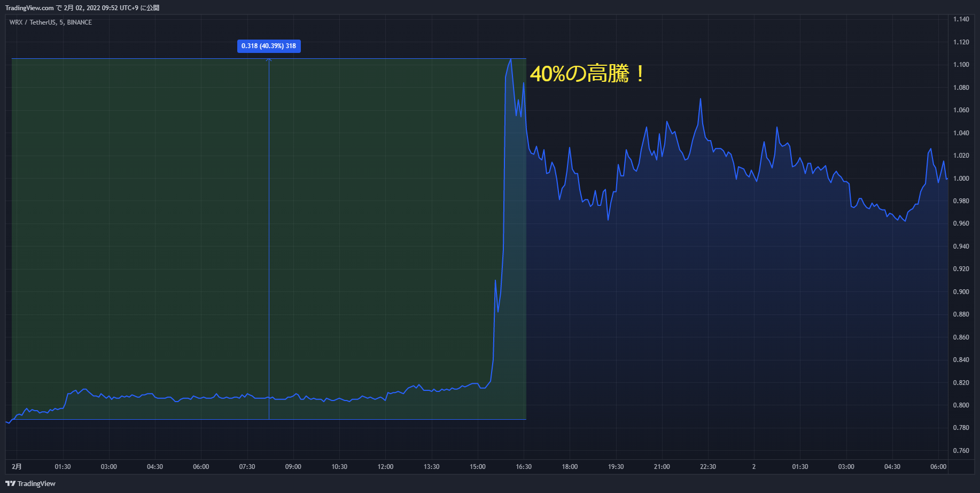
Task: Click the 1.000 price axis label
Action: pyautogui.click(x=961, y=179)
